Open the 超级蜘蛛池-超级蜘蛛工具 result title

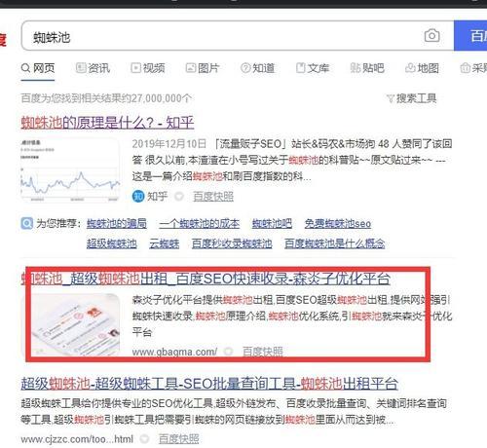pyautogui.click(x=209, y=384)
